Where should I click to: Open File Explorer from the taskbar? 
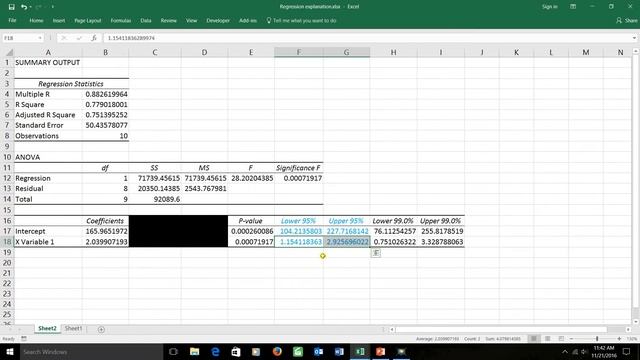(x=194, y=351)
